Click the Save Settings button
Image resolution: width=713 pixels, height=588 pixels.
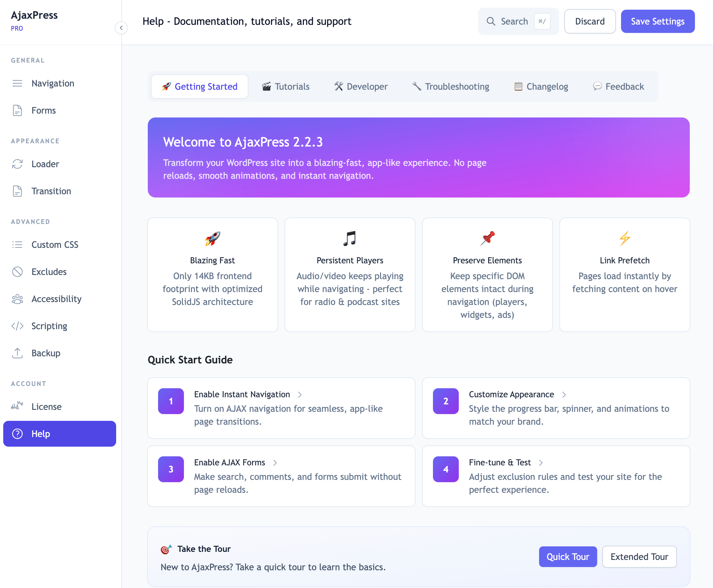tap(658, 21)
